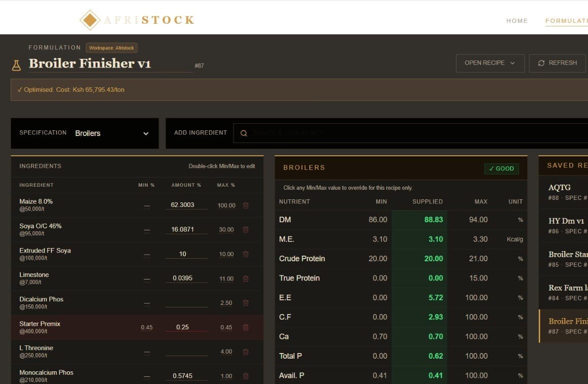
Task: Go to the Home menu
Action: (x=517, y=21)
